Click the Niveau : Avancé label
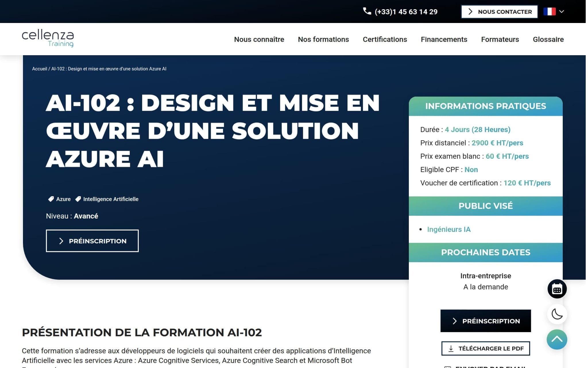The height and width of the screenshot is (368, 588). point(72,216)
